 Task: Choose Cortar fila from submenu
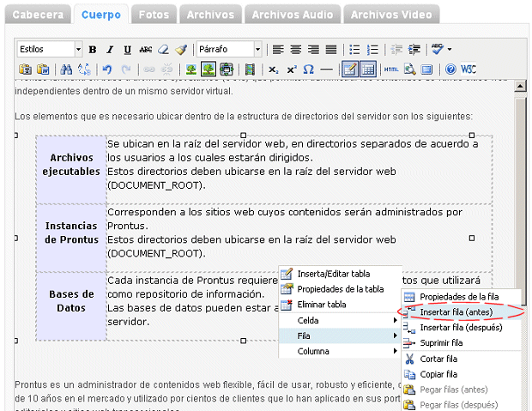click(462, 359)
